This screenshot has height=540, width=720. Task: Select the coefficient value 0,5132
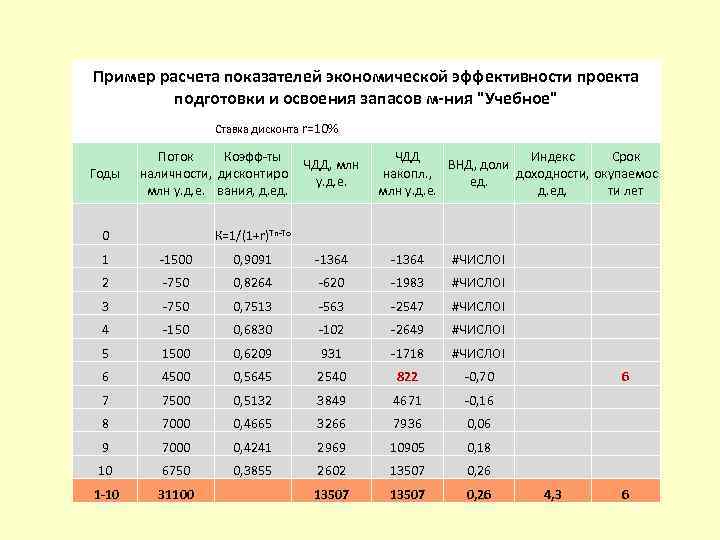(x=253, y=400)
